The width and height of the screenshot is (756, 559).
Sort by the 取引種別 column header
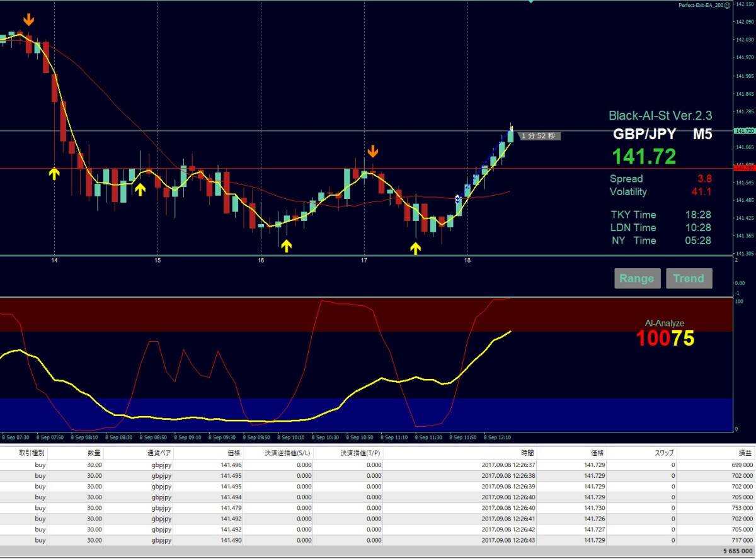coord(33,453)
